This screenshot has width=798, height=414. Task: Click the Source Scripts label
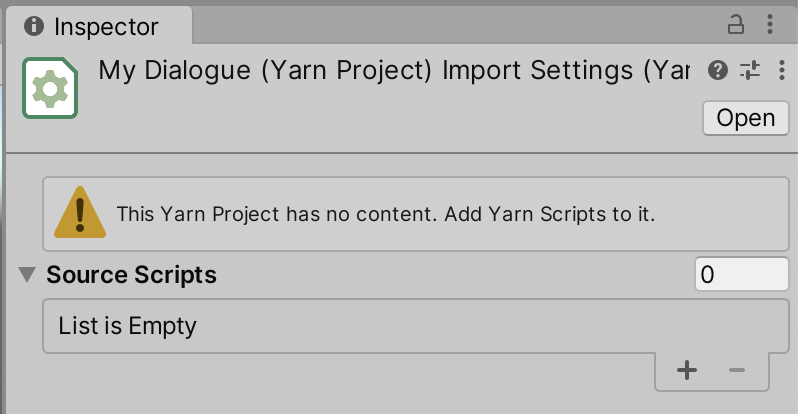coord(131,274)
